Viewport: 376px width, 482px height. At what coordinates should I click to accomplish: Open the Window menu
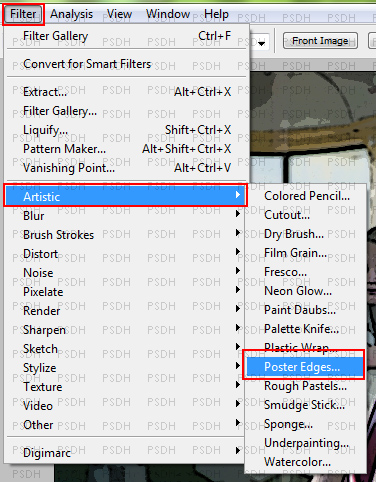point(168,14)
